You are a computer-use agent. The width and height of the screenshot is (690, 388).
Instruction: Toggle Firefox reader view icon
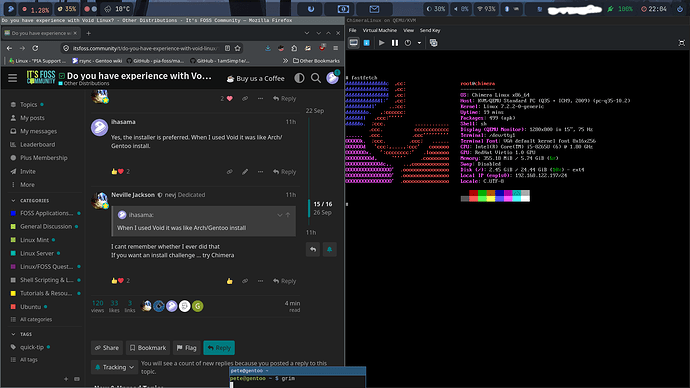(228, 48)
